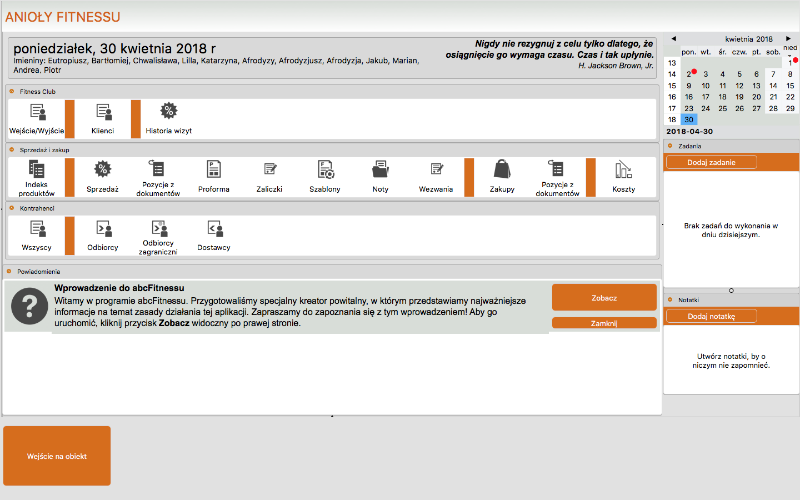Image resolution: width=800 pixels, height=500 pixels.
Task: Collapse the Sprzedaż i zakup section
Action: [x=11, y=149]
